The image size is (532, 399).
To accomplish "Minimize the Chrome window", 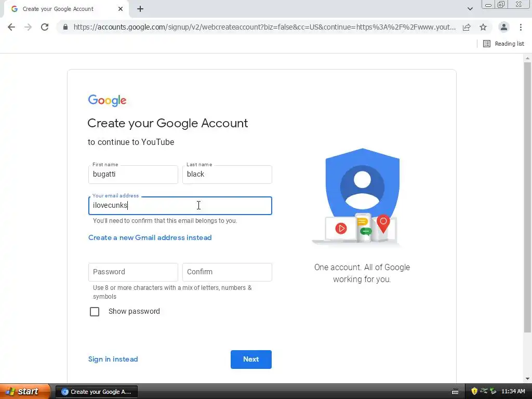I will 488,4.
